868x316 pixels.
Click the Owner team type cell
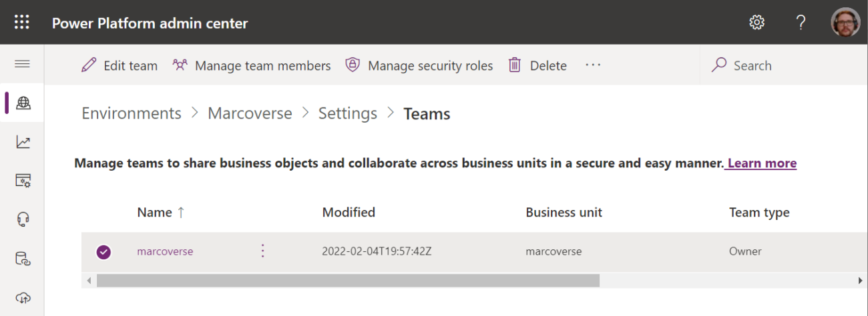click(745, 251)
